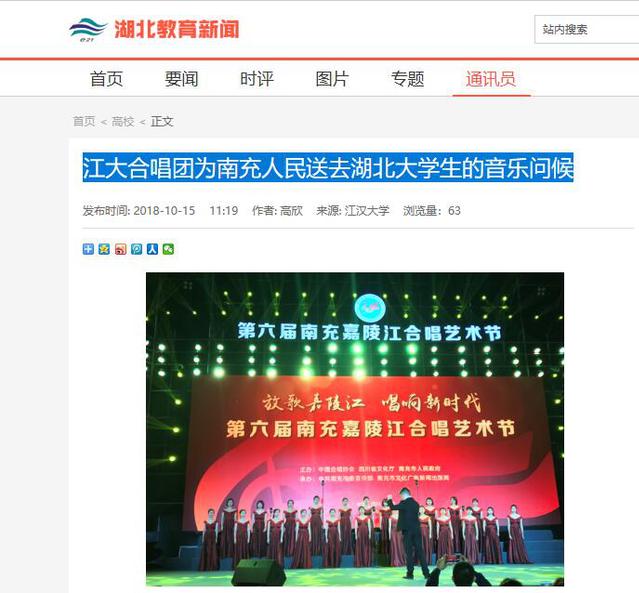The height and width of the screenshot is (593, 639).
Task: Open the 图片 section
Action: pyautogui.click(x=332, y=79)
